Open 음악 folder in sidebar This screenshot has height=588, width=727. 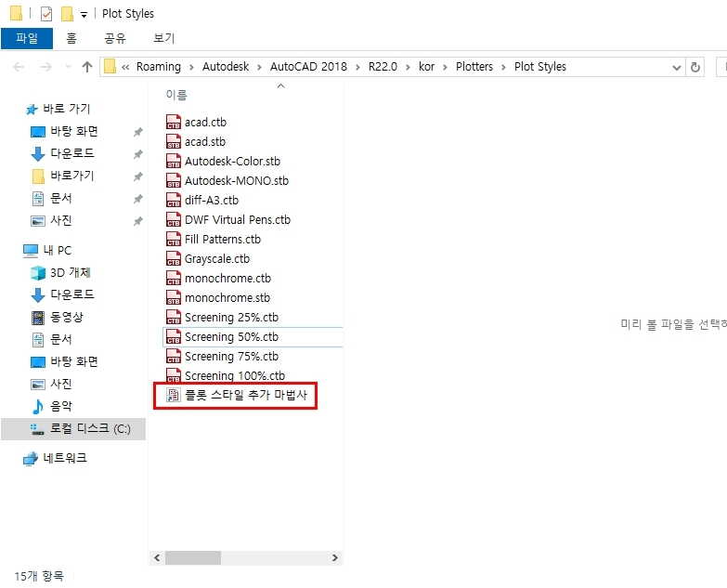tap(51, 406)
